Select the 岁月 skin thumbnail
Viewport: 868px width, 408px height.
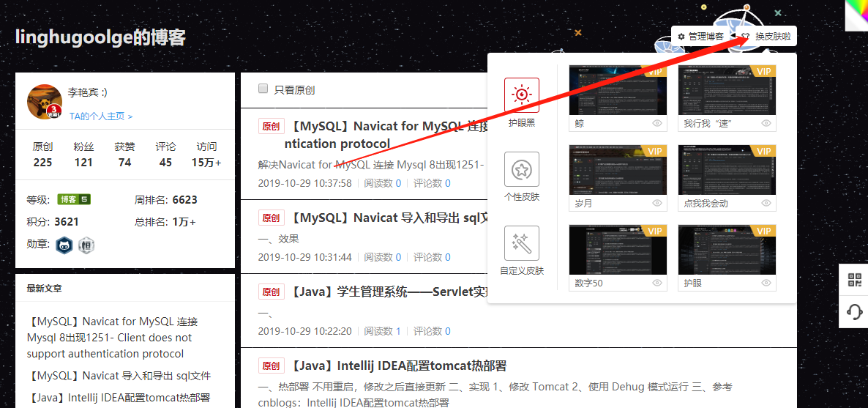point(618,170)
